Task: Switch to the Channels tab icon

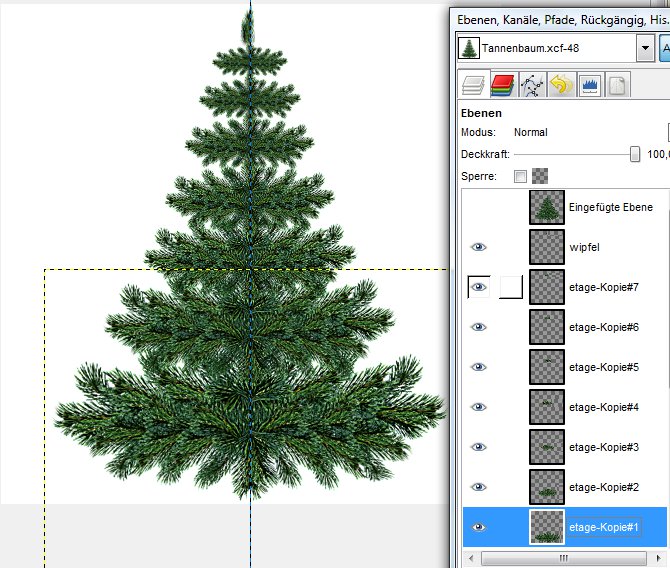Action: point(502,86)
